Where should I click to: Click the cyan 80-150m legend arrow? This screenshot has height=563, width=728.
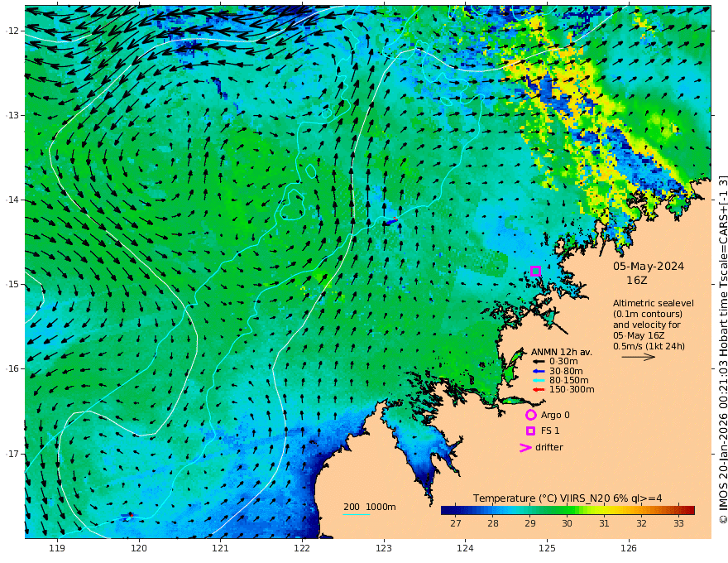click(x=538, y=381)
